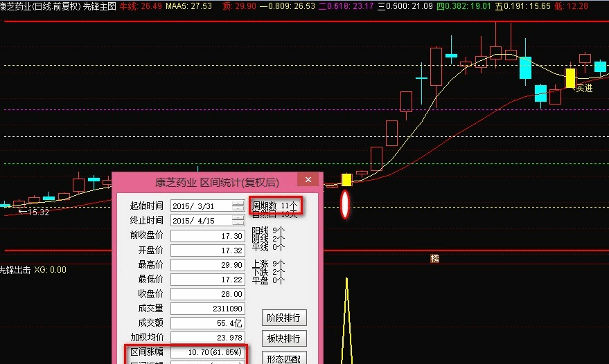Select the 最高价 value 29.90
This screenshot has width=609, height=364.
click(207, 264)
